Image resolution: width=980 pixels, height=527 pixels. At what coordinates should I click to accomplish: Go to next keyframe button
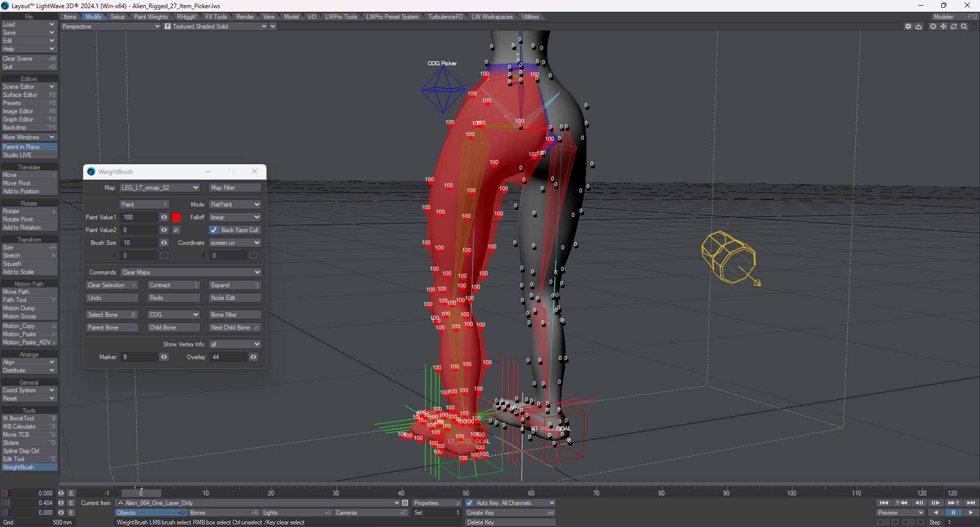click(953, 503)
